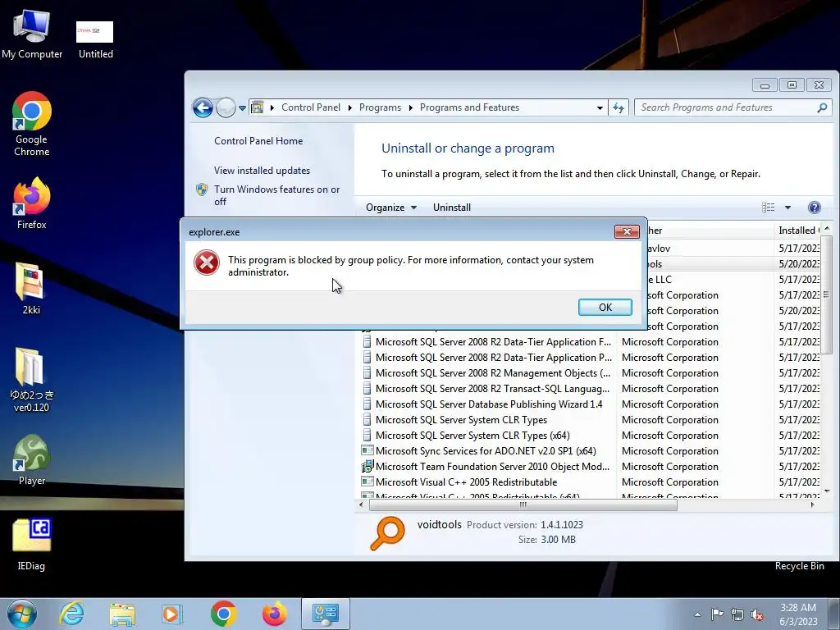Screen dimensions: 840x630
Task: Open Windows Media Player taskbar icon
Action: (172, 614)
